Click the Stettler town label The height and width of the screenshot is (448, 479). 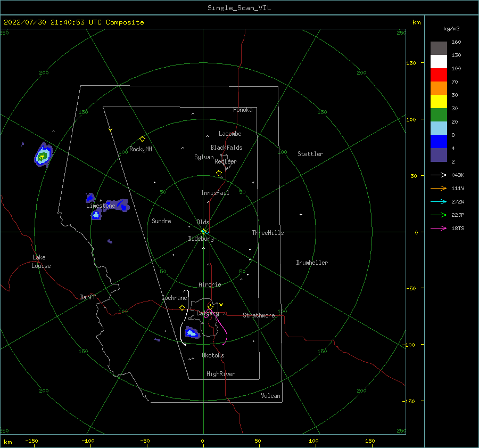pyautogui.click(x=310, y=154)
